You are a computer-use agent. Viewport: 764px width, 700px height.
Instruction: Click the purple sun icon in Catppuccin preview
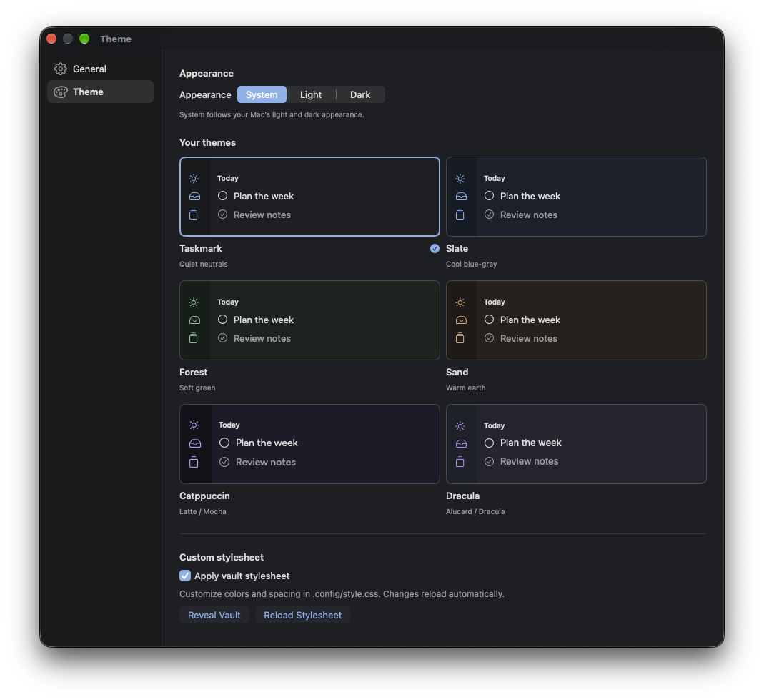[194, 425]
